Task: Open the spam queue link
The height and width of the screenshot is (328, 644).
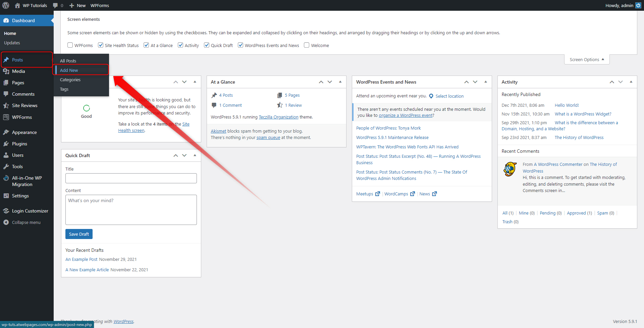Action: click(268, 137)
